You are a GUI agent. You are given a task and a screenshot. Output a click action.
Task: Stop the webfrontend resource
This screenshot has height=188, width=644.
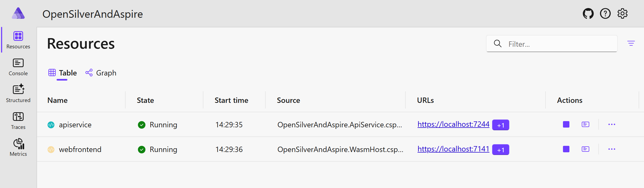click(566, 149)
